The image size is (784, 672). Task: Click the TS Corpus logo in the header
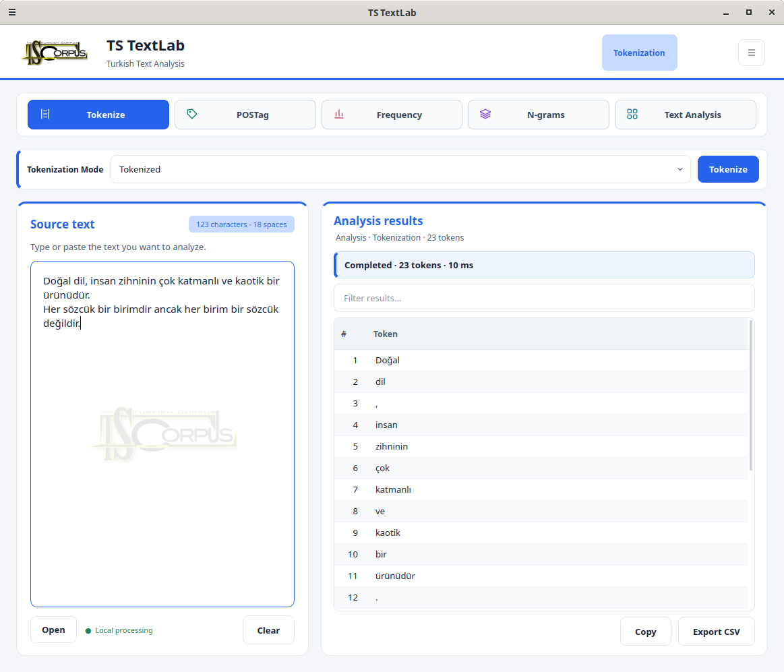point(55,53)
